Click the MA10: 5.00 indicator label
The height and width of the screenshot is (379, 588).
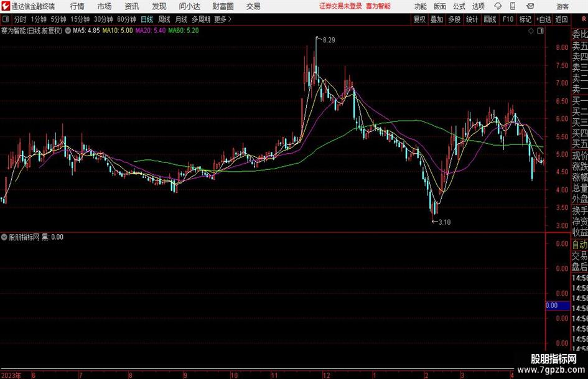tap(118, 30)
